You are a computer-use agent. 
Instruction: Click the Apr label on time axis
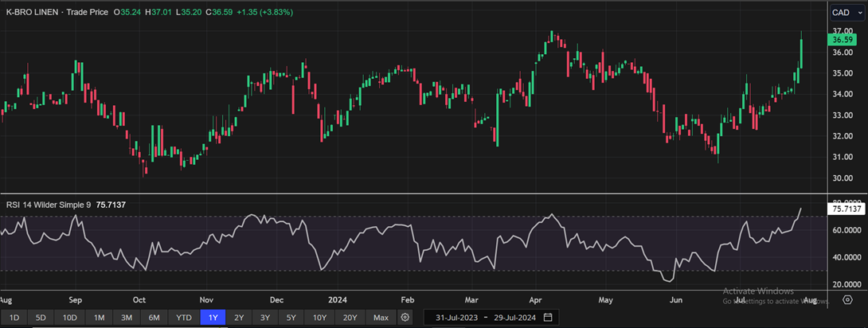(x=535, y=300)
